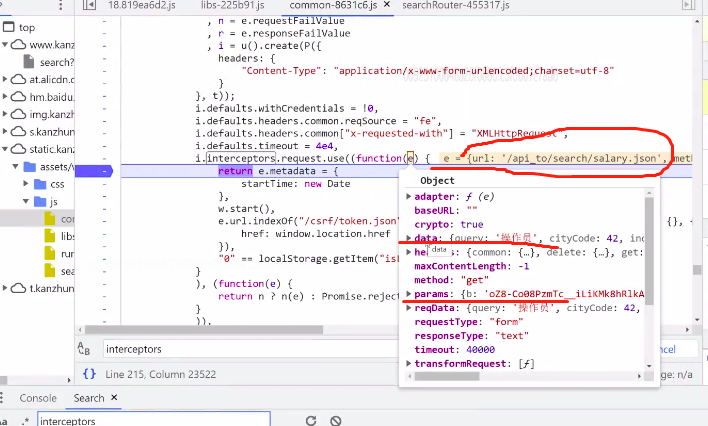Close the common-8631c6.js tab
Image resolution: width=708 pixels, height=426 pixels.
[x=387, y=5]
